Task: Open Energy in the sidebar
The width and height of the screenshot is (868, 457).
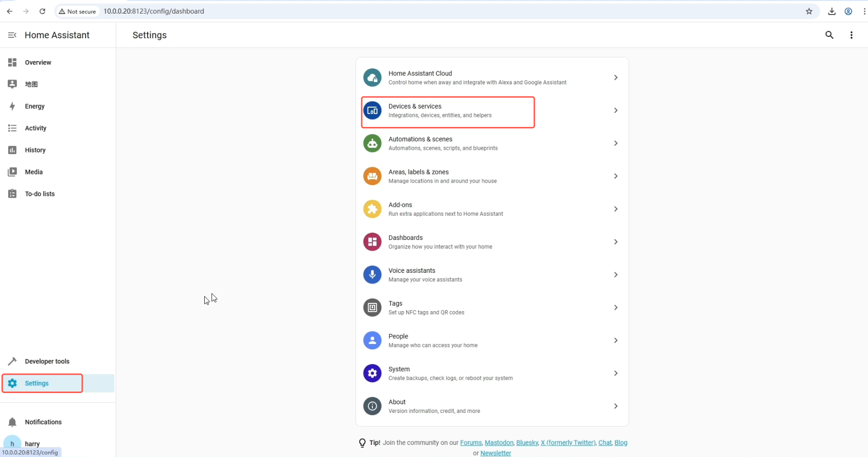Action: point(34,106)
